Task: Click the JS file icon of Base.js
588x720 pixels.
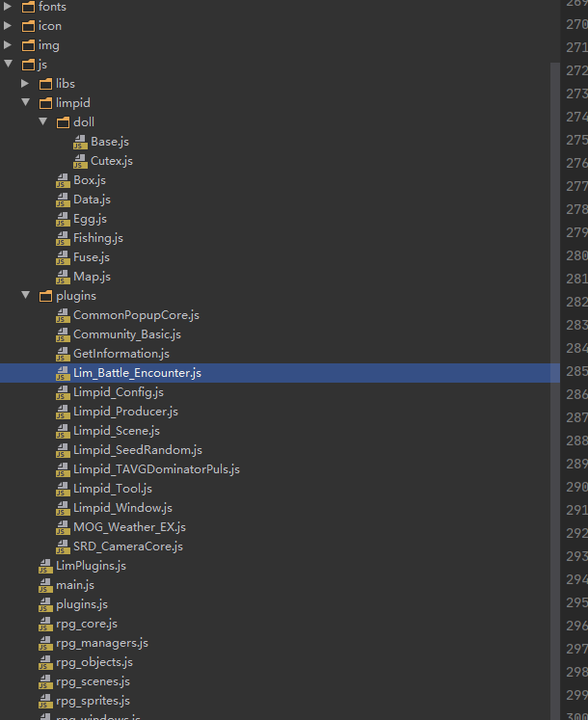Action: click(80, 142)
